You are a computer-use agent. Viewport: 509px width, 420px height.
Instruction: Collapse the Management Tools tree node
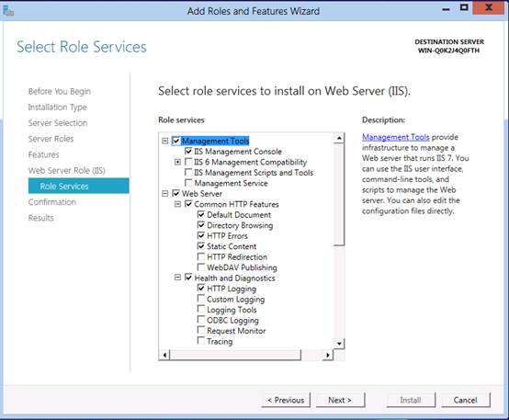pyautogui.click(x=164, y=141)
